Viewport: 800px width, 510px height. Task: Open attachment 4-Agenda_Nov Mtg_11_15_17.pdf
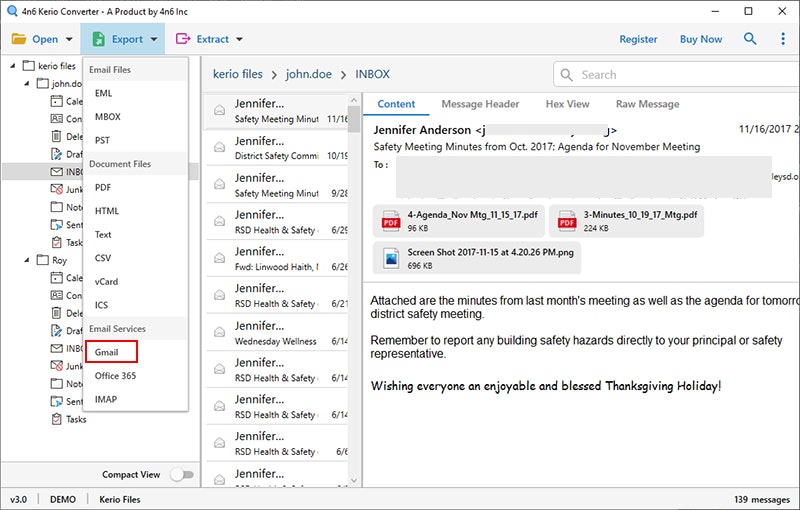459,221
